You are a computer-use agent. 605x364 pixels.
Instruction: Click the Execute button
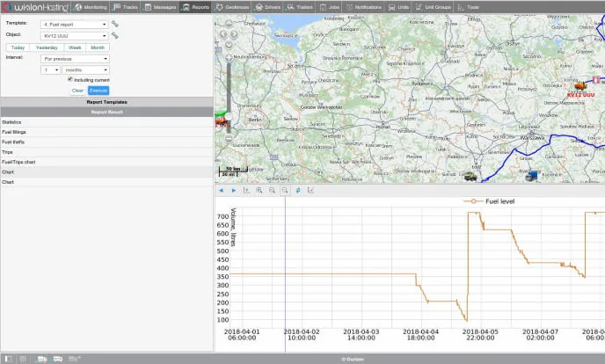point(98,91)
